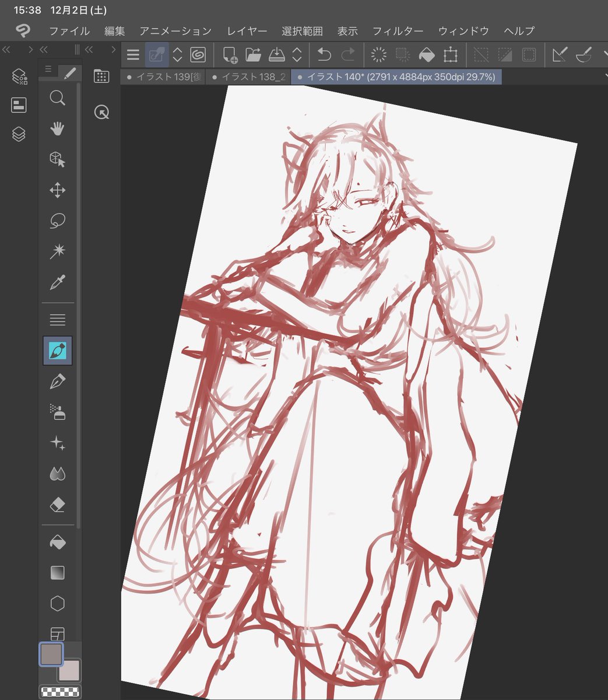Select the Eyedropper tool
This screenshot has height=700, width=608.
coord(57,282)
